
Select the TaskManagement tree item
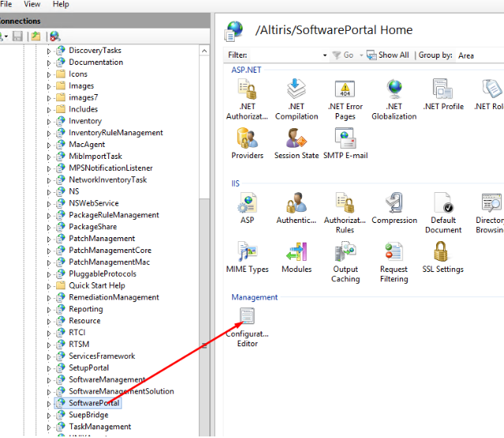pos(100,427)
